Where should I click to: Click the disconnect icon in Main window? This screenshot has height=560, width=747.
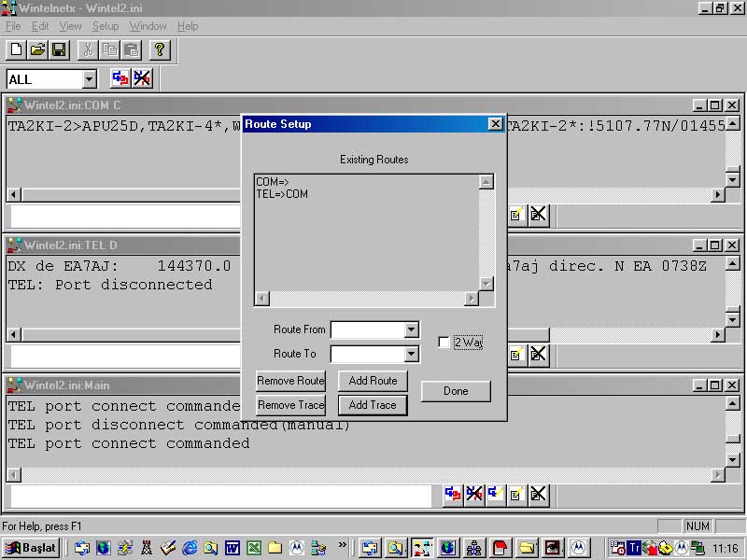[474, 495]
